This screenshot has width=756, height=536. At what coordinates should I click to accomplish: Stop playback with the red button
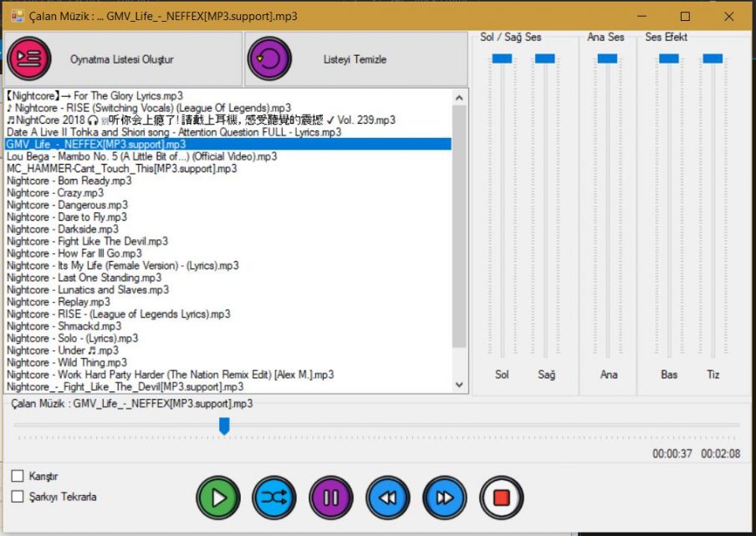pyautogui.click(x=500, y=497)
